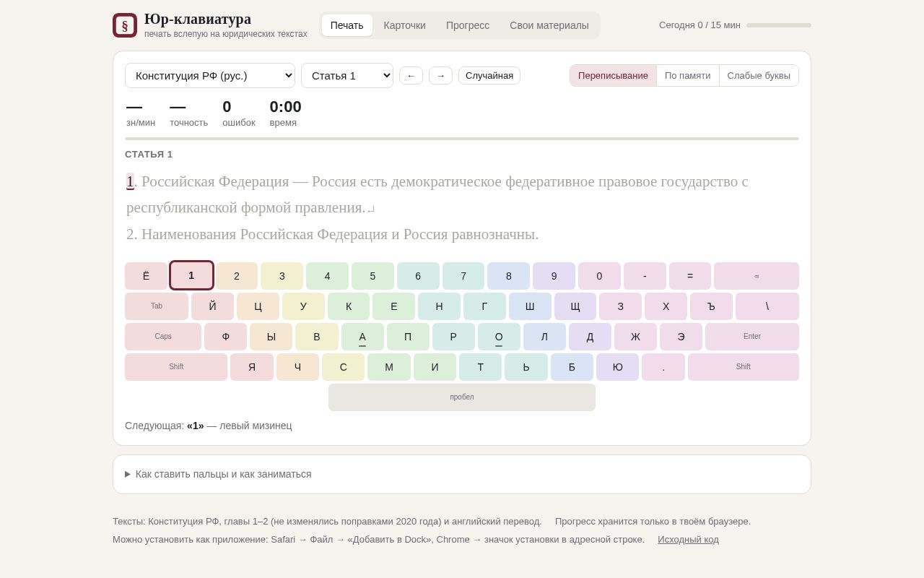The height and width of the screenshot is (578, 924).
Task: Go to previous article with left arrow
Action: (x=411, y=75)
